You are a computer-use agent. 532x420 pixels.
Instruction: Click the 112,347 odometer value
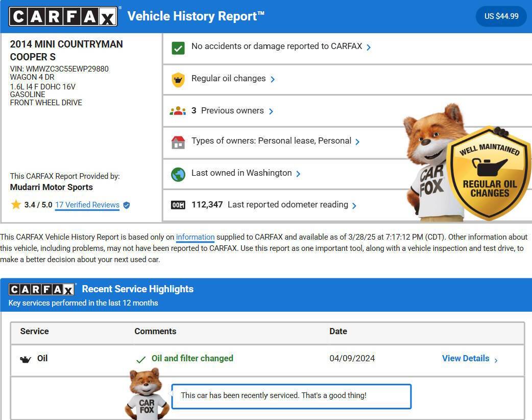(207, 204)
